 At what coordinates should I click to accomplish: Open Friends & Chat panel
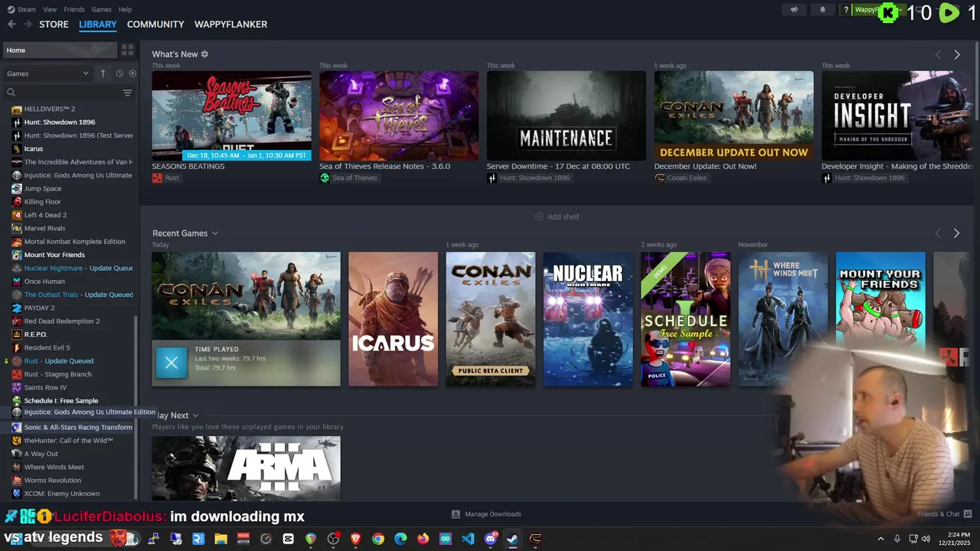[945, 514]
